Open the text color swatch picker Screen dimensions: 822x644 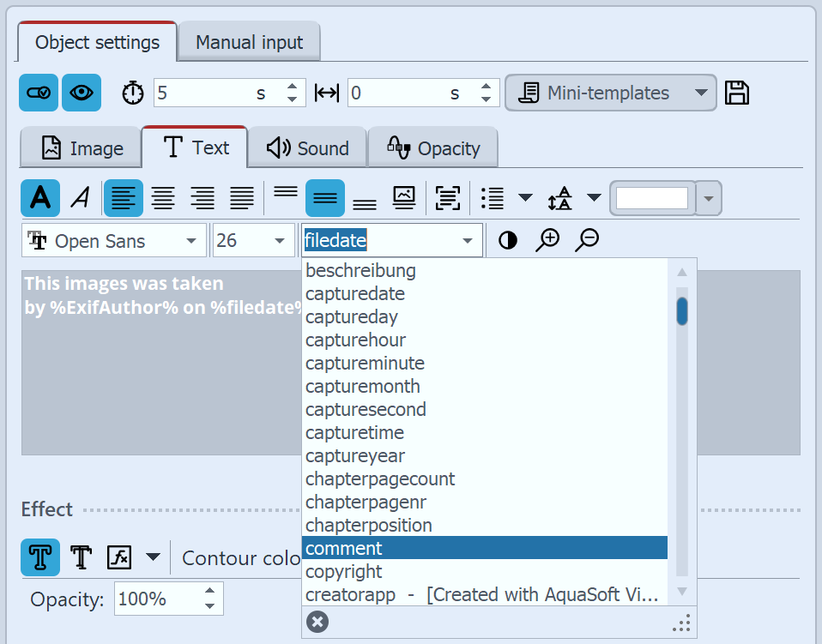coord(709,198)
